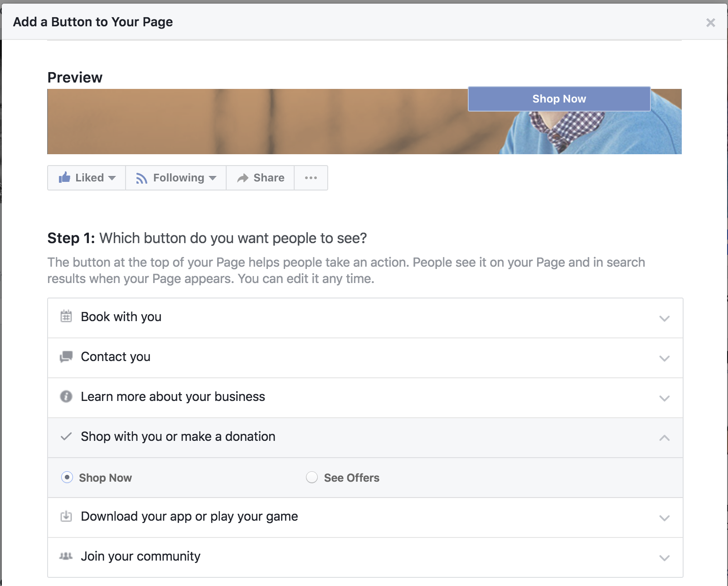Click the download icon beside Download your app
Image resolution: width=728 pixels, height=586 pixels.
click(x=66, y=516)
